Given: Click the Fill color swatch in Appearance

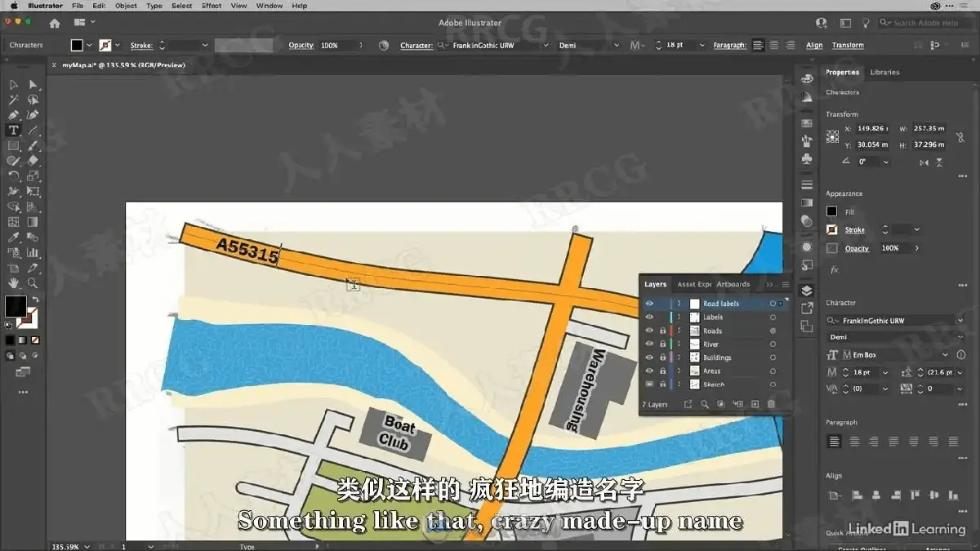Looking at the screenshot, I should [x=831, y=212].
